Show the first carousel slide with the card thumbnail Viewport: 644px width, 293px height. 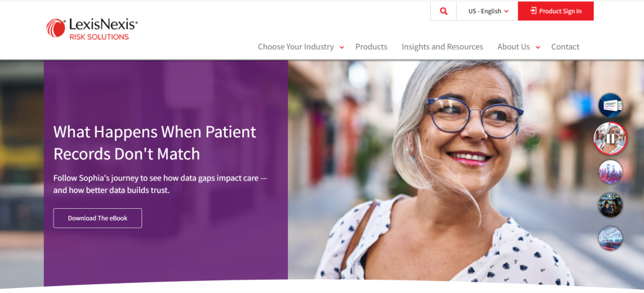[610, 105]
